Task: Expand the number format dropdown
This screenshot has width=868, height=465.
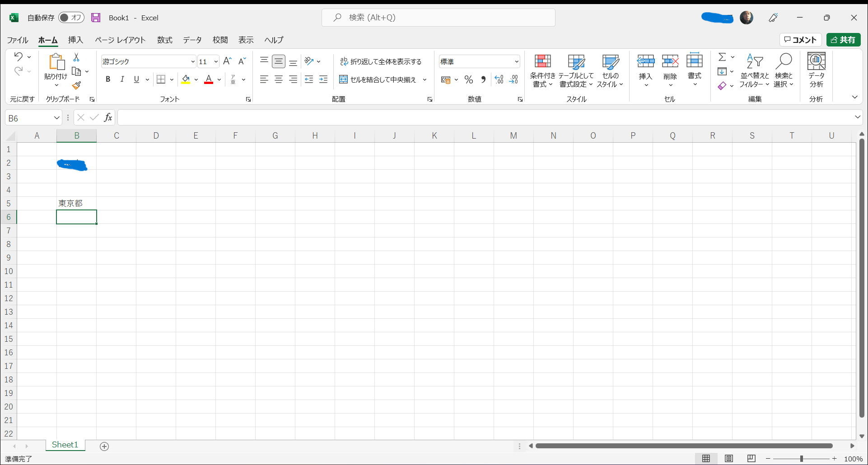Action: point(516,61)
